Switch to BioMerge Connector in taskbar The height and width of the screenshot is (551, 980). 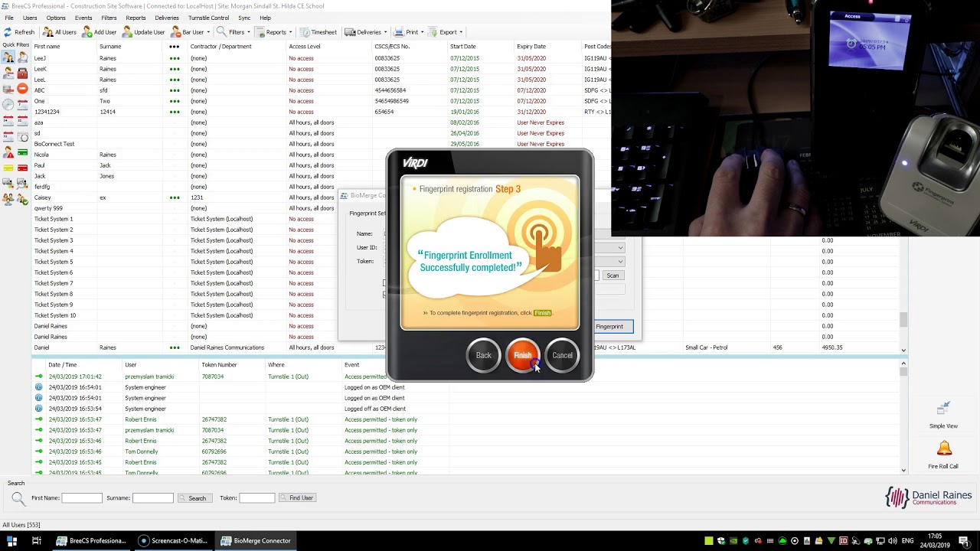[x=255, y=541]
